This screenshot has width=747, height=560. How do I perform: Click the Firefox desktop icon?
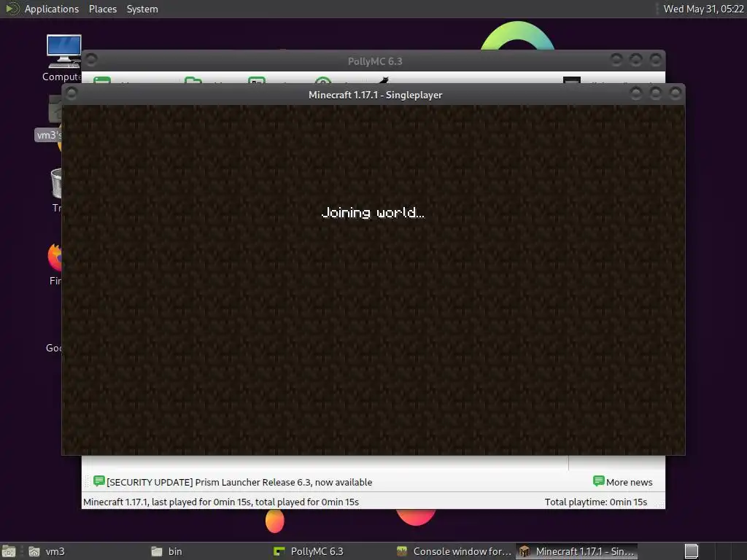pyautogui.click(x=55, y=264)
